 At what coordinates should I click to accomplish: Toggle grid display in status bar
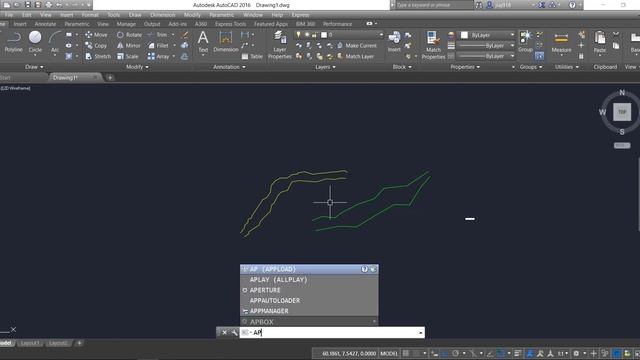point(406,353)
